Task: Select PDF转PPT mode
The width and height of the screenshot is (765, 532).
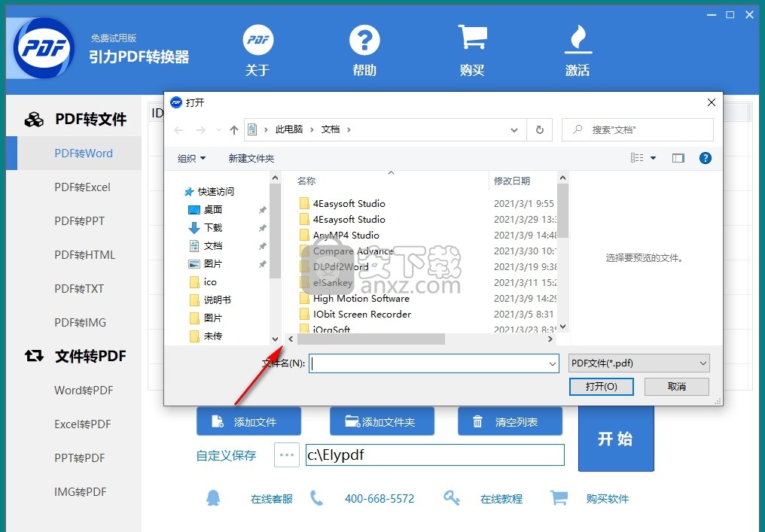Action: click(79, 221)
